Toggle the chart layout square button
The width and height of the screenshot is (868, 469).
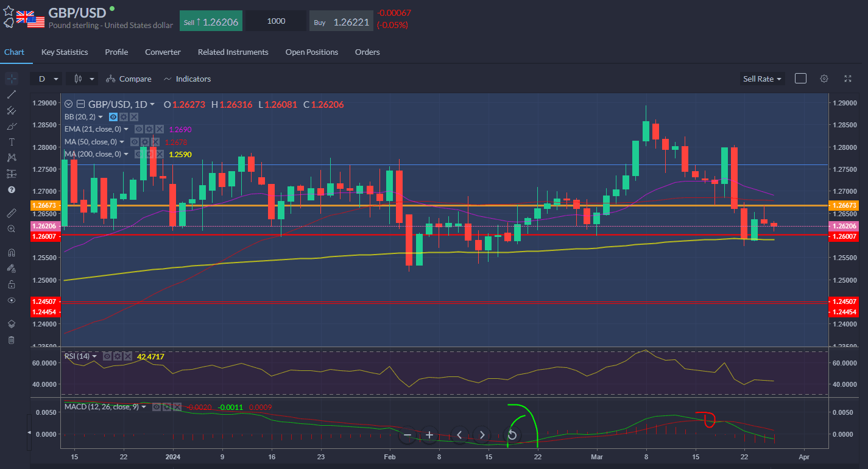coord(800,79)
